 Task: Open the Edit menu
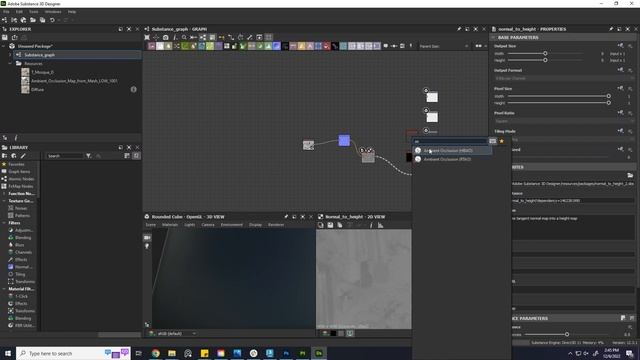click(19, 12)
